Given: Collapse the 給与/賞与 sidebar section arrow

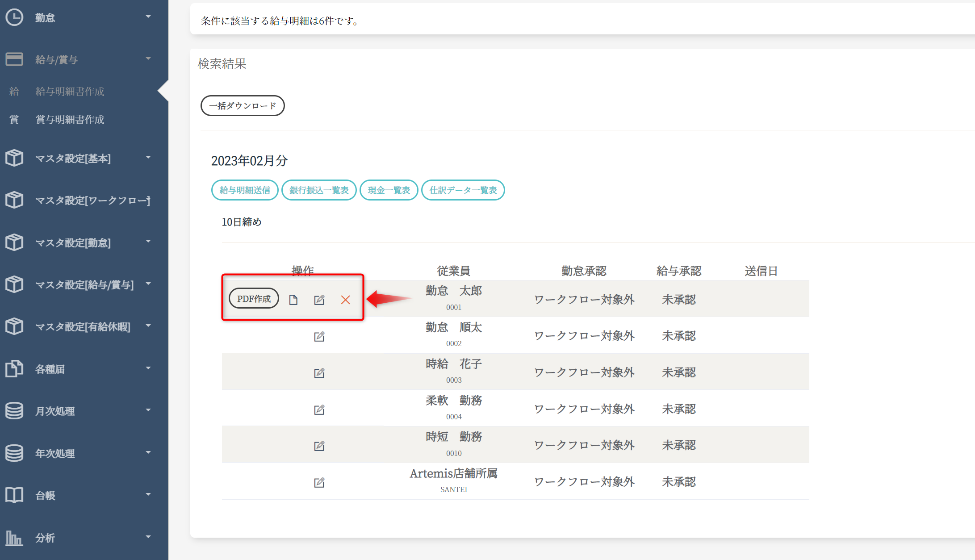Looking at the screenshot, I should tap(148, 59).
